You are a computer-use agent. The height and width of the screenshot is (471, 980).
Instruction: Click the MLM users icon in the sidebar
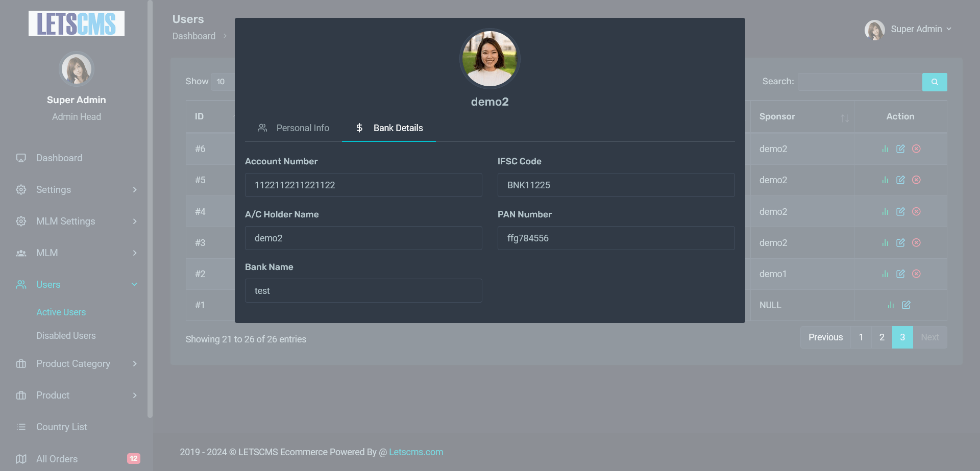(21, 253)
